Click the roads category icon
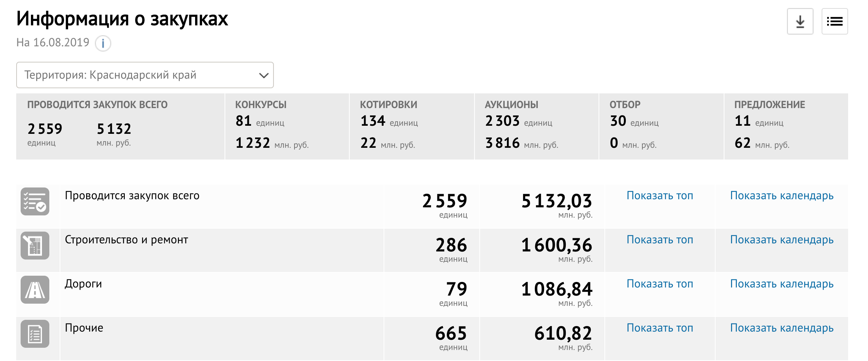The height and width of the screenshot is (361, 868). click(35, 290)
